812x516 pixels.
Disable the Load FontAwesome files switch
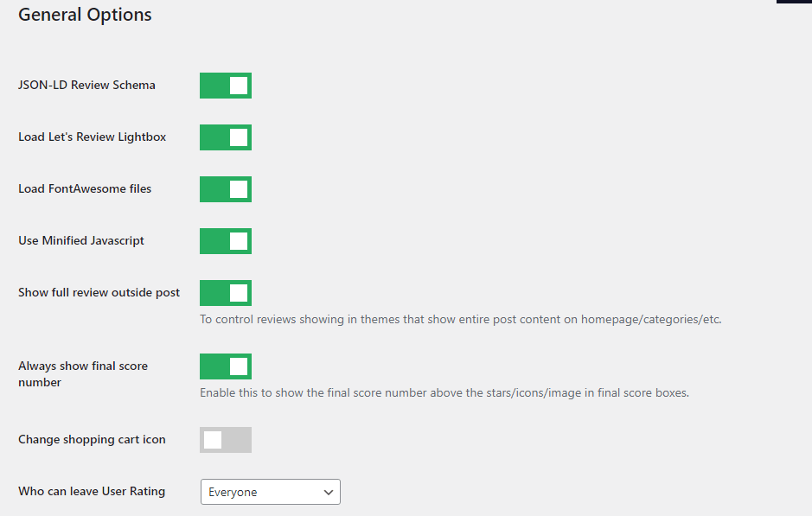click(x=225, y=189)
